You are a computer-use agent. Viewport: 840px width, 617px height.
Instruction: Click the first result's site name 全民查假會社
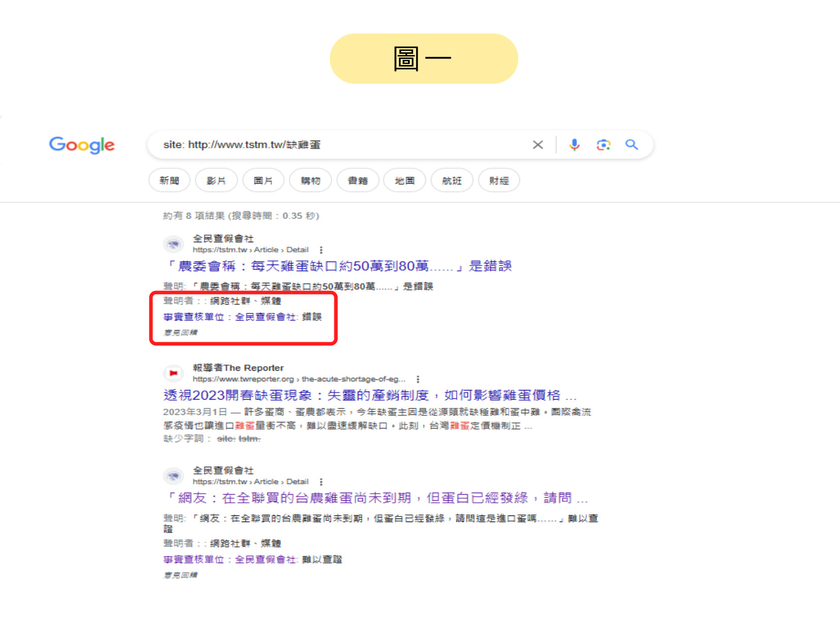[x=223, y=239]
